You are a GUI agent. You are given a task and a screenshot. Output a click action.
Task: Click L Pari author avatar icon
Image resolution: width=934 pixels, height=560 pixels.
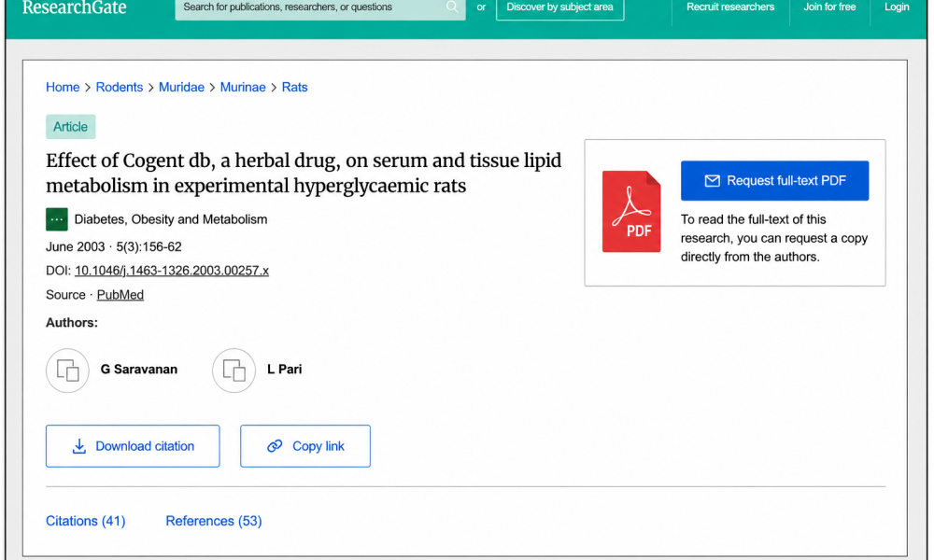(x=233, y=371)
